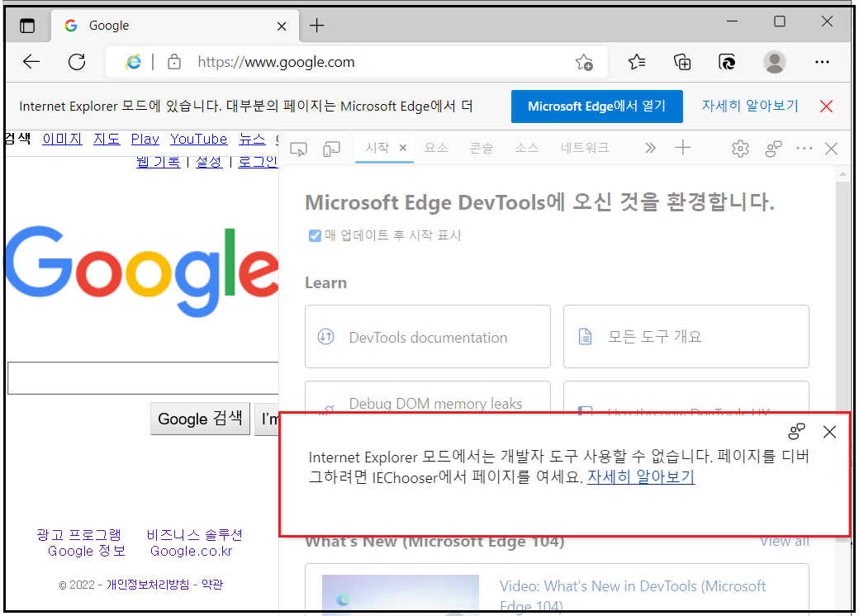The height and width of the screenshot is (616, 859).
Task: Open the 약관 link
Action: tap(212, 585)
